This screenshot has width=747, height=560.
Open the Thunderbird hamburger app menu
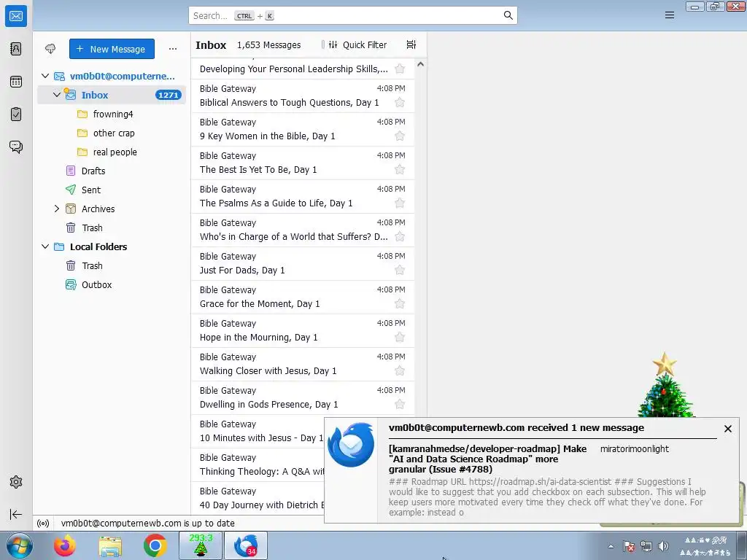[670, 15]
